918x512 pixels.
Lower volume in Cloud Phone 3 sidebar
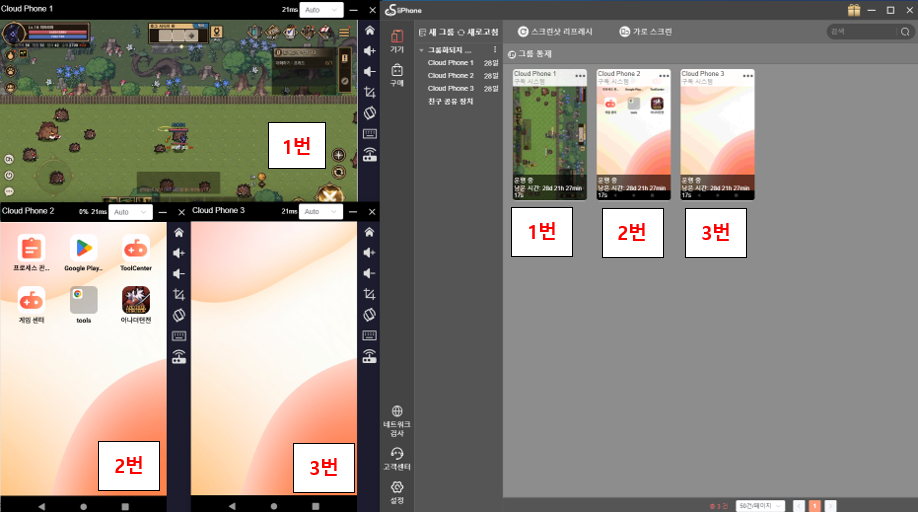[369, 273]
